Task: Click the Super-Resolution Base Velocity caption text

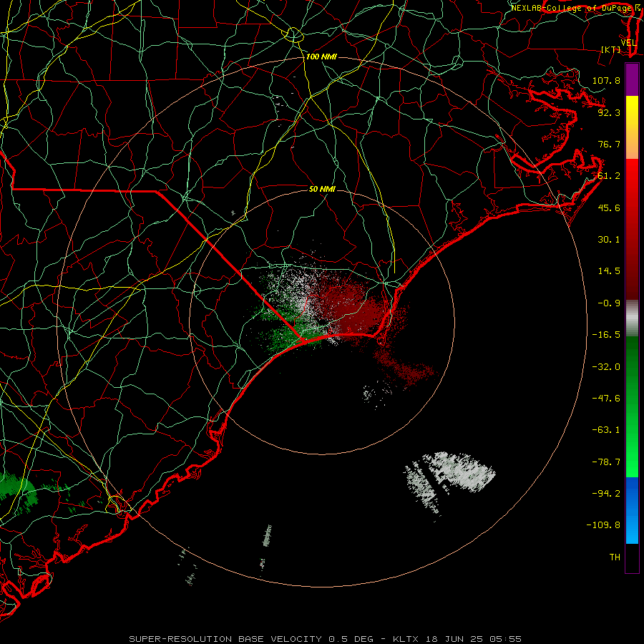Action: [x=325, y=639]
